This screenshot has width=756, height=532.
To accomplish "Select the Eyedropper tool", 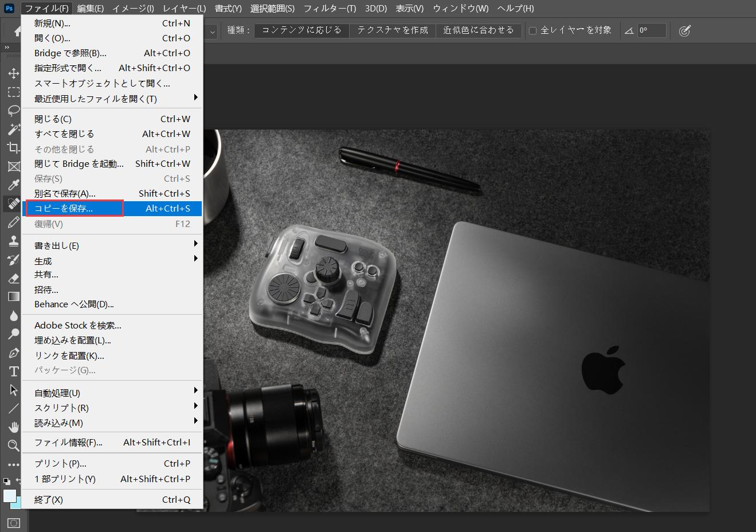I will (13, 185).
